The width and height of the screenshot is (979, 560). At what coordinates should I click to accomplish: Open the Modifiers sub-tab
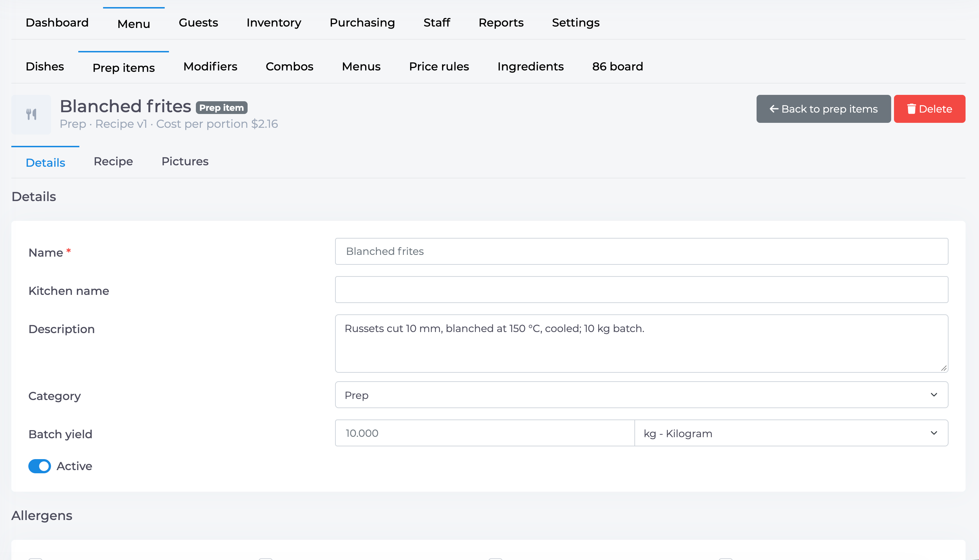(210, 67)
